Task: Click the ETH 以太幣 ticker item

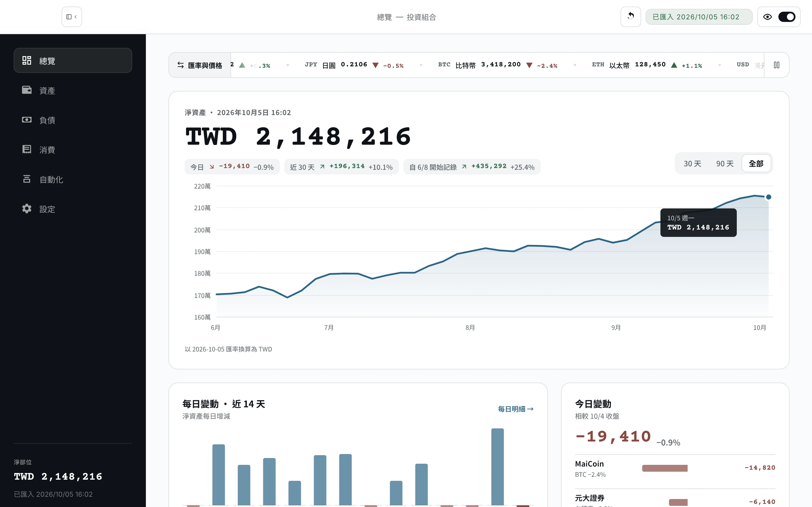Action: tap(647, 65)
